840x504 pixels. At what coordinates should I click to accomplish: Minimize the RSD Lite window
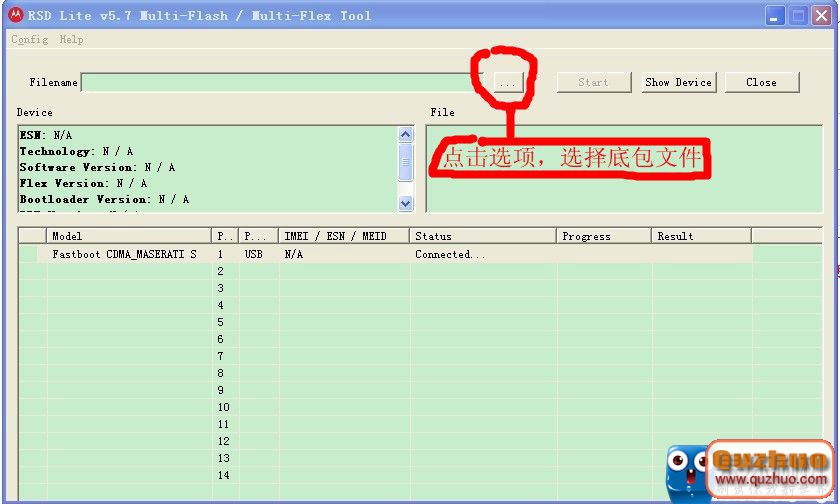774,16
